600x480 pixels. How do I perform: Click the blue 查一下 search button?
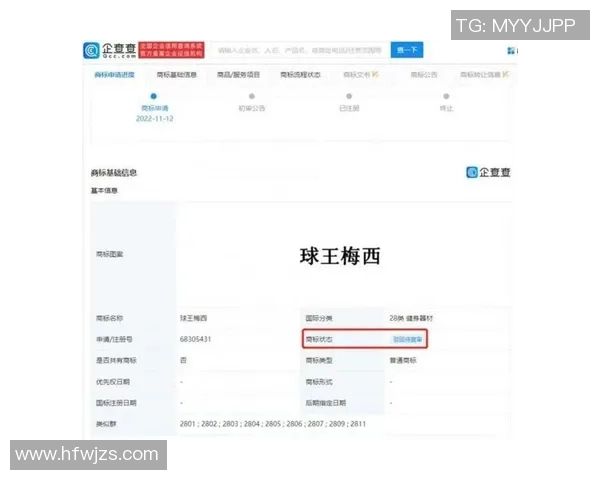pos(407,50)
